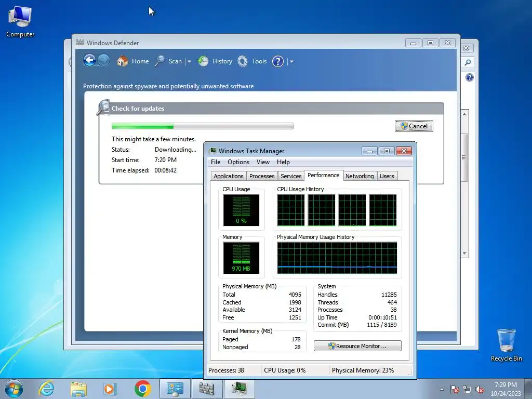
Task: Switch to the Services tab
Action: [x=291, y=176]
